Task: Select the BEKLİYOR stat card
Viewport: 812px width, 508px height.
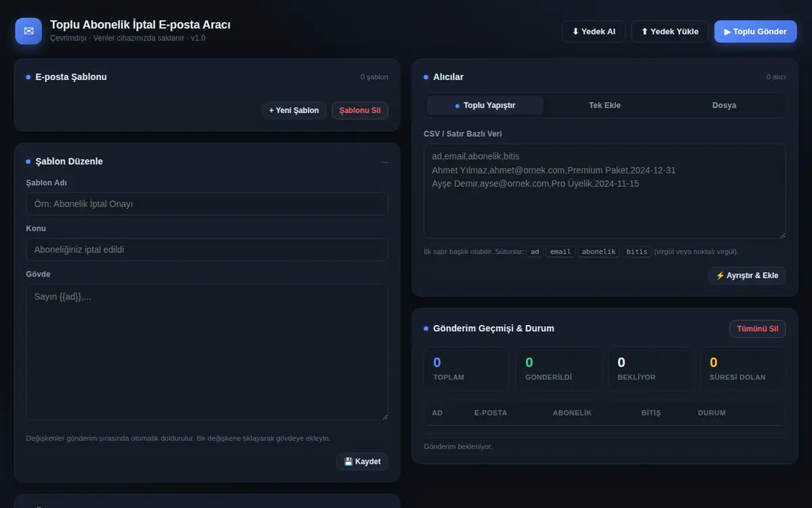Action: click(650, 369)
